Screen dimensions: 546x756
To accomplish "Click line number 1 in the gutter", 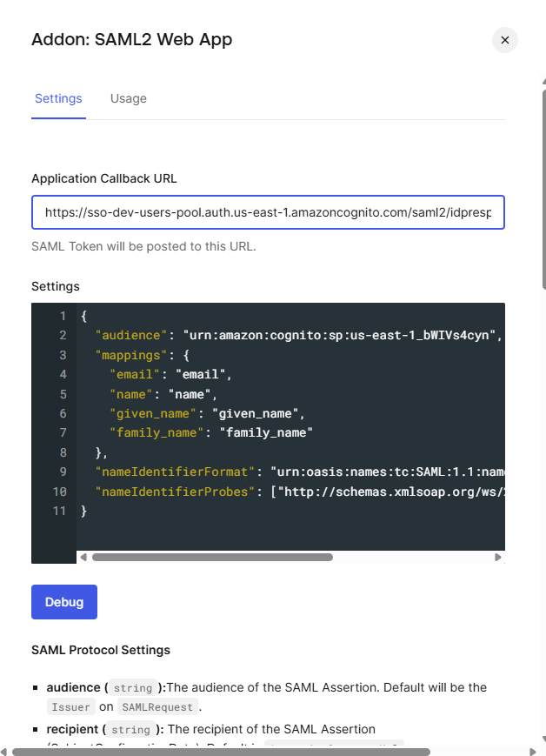I will pos(63,317).
